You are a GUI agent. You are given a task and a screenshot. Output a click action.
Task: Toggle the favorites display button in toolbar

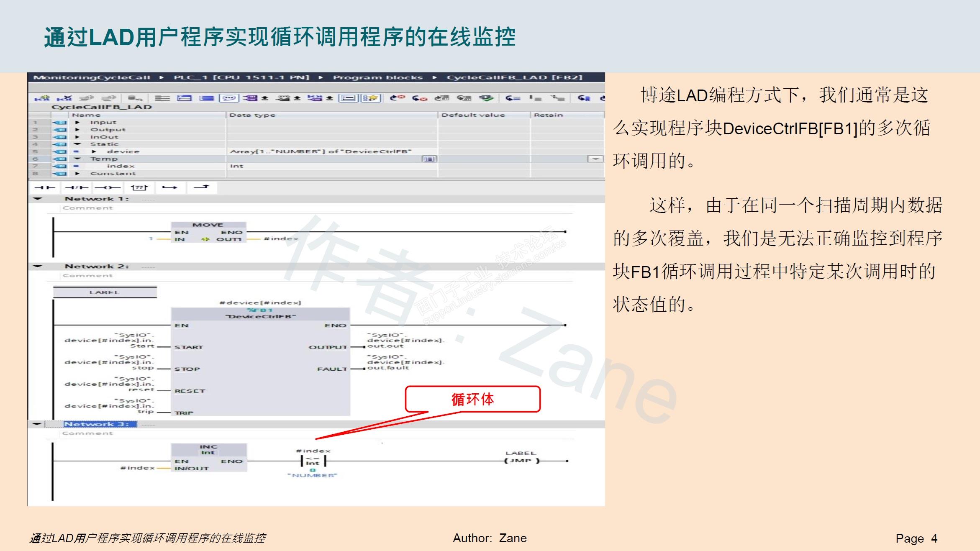pos(371,98)
